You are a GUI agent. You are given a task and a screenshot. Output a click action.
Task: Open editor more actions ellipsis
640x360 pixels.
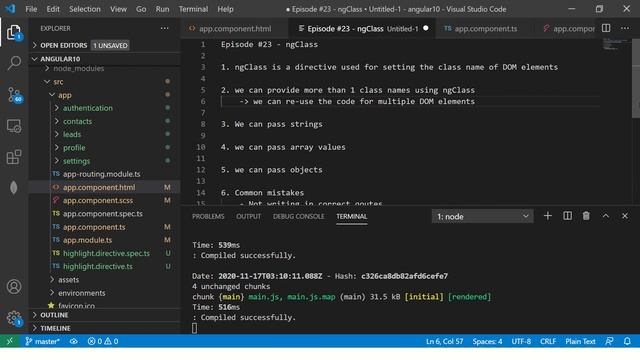(625, 28)
